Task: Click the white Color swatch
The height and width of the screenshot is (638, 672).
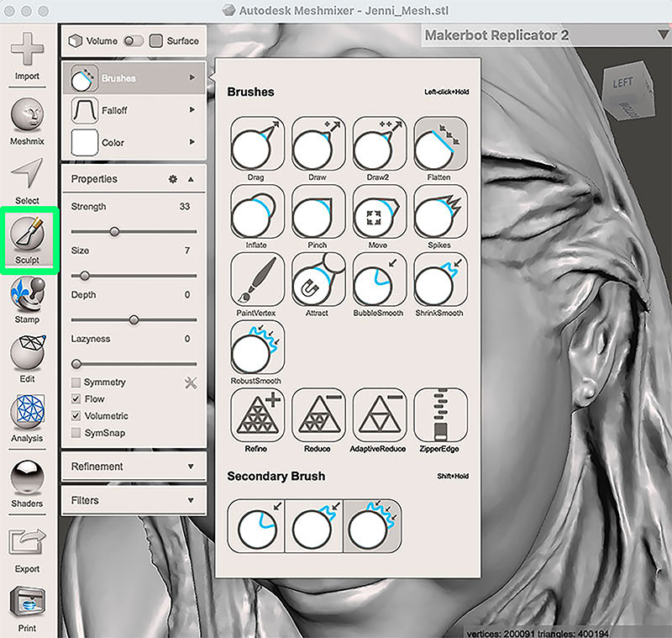Action: click(85, 142)
